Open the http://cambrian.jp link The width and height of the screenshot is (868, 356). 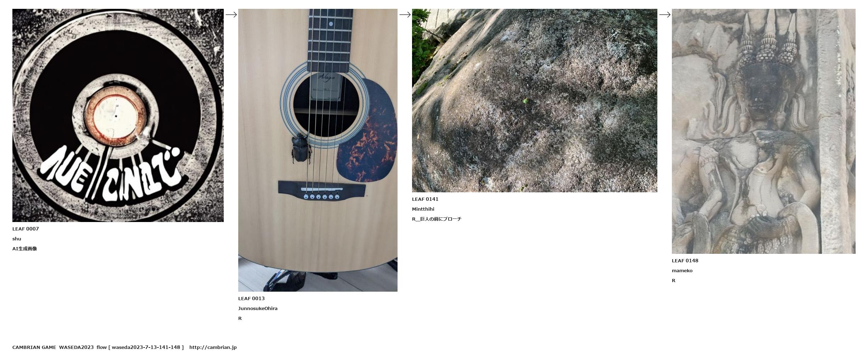click(213, 347)
